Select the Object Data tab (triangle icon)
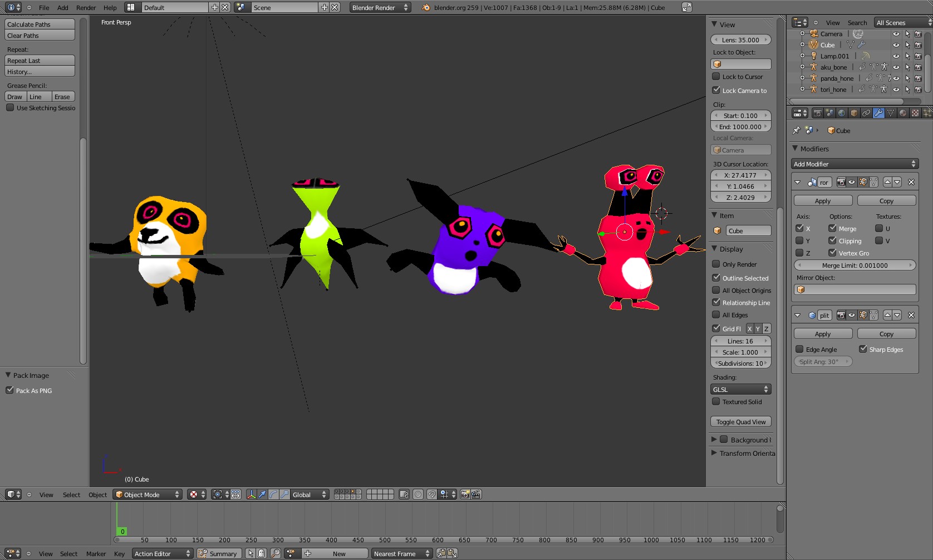Viewport: 933px width, 560px height. tap(891, 113)
